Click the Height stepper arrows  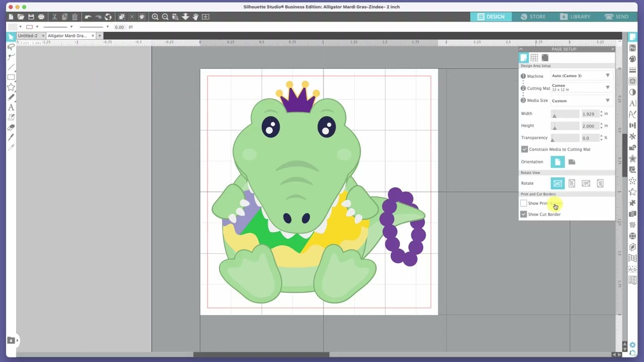point(601,126)
